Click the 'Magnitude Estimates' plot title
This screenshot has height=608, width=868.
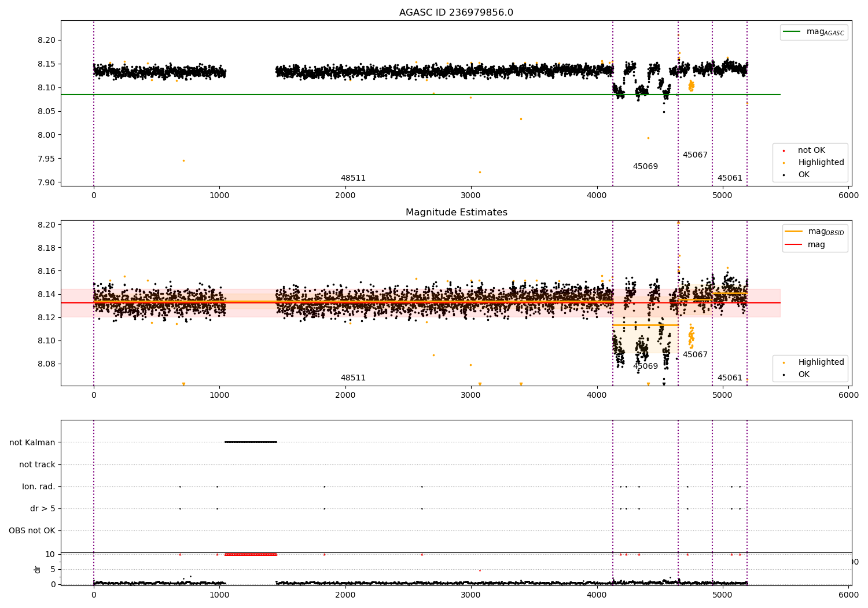click(456, 213)
